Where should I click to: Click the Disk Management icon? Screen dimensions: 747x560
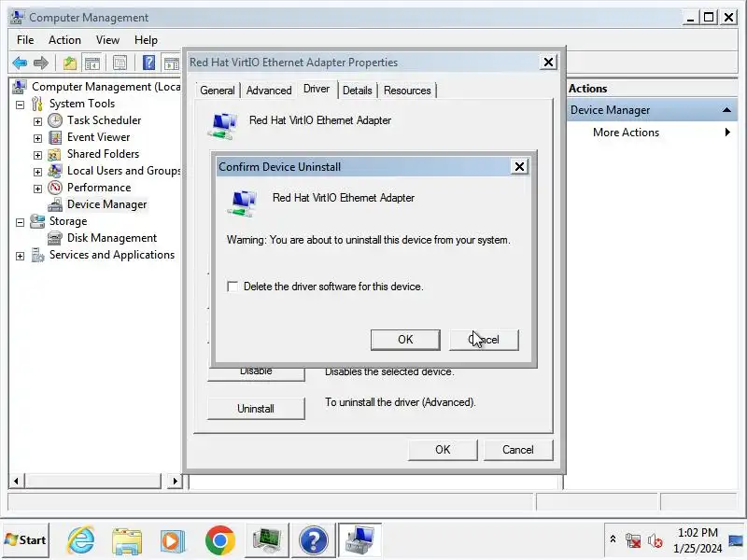coord(55,238)
